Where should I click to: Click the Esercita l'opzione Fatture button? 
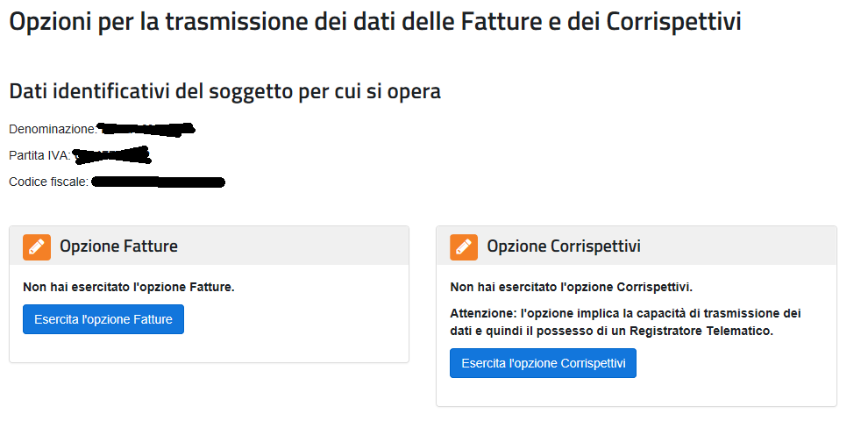pyautogui.click(x=103, y=319)
